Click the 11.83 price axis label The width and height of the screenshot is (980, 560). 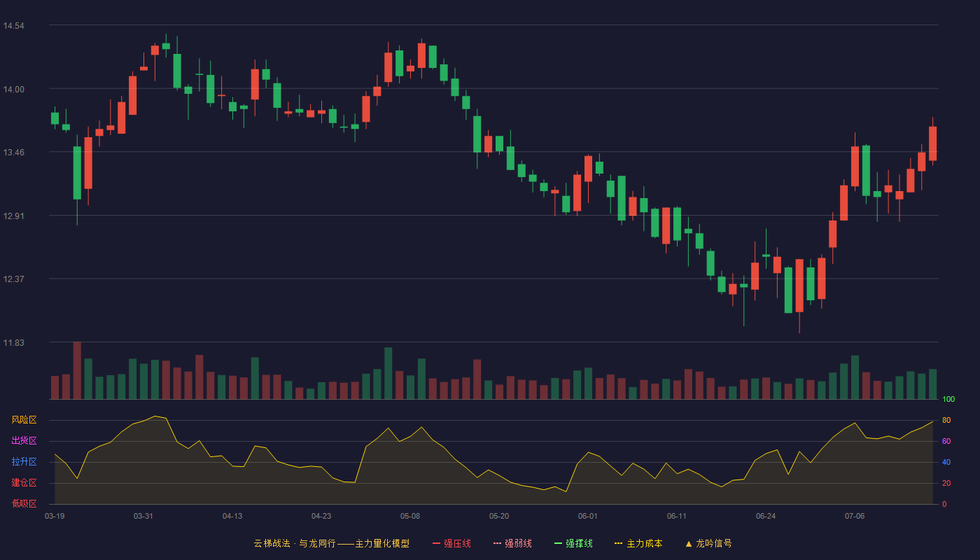click(x=13, y=343)
